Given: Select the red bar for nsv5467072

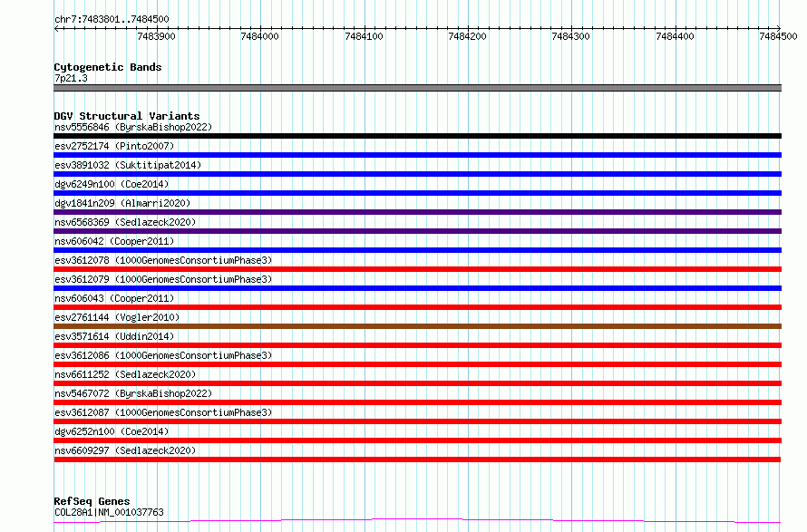Looking at the screenshot, I should tap(417, 402).
